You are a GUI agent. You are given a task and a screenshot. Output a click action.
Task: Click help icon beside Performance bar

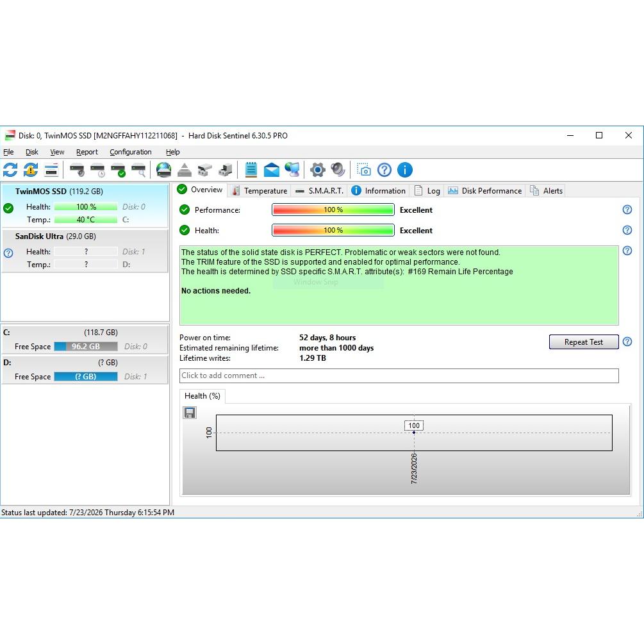pos(627,210)
